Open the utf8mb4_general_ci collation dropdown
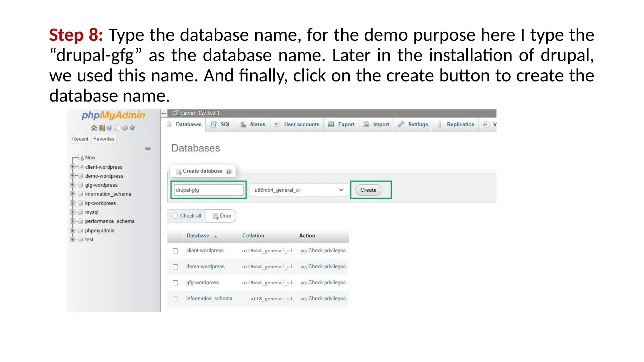 [x=299, y=190]
